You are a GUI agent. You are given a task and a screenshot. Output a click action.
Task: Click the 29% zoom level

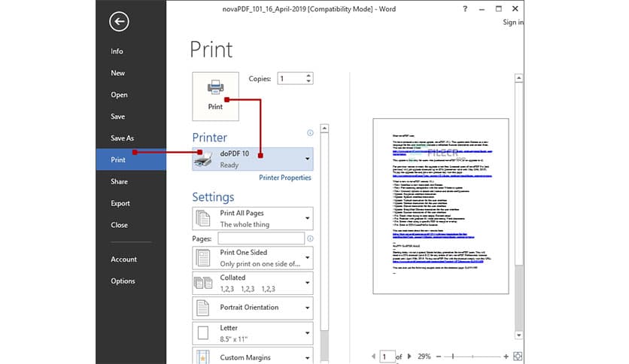(x=424, y=356)
